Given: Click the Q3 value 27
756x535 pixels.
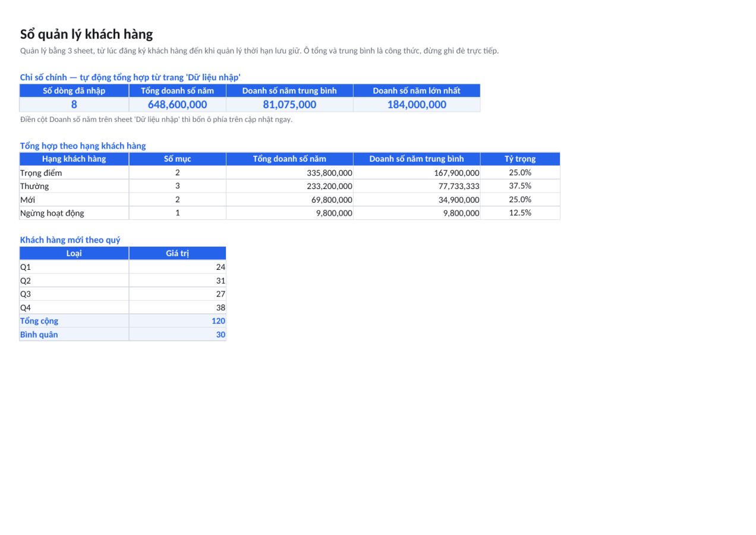Looking at the screenshot, I should pos(178,294).
